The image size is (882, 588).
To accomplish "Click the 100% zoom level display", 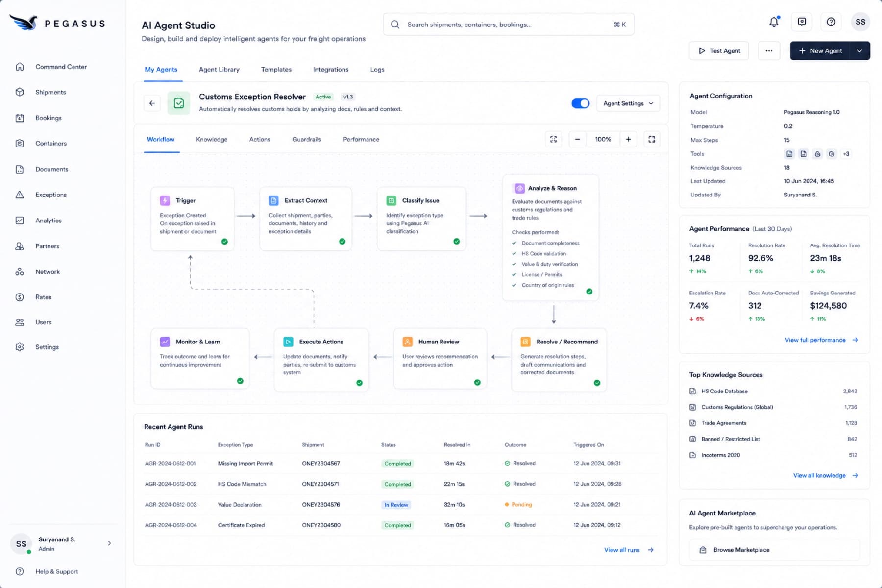I will click(603, 139).
